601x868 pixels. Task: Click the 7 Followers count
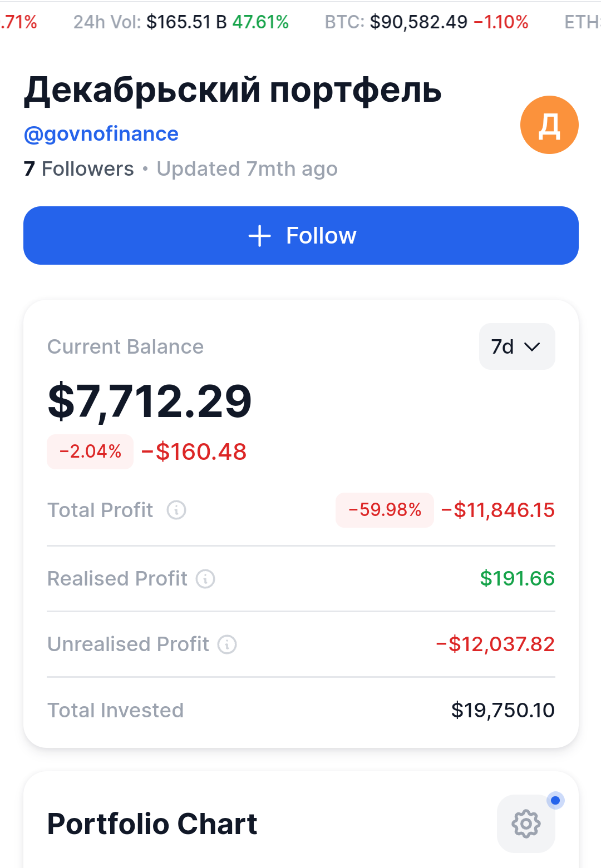coord(79,169)
